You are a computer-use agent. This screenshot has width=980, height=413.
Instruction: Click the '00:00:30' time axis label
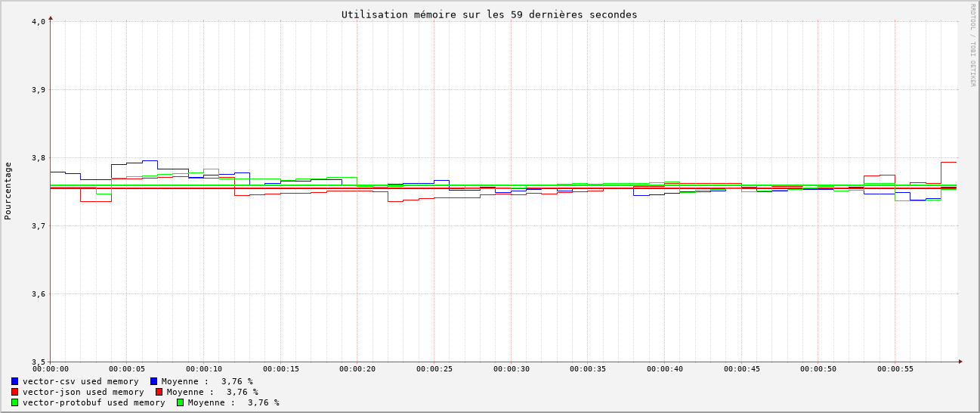[512, 369]
